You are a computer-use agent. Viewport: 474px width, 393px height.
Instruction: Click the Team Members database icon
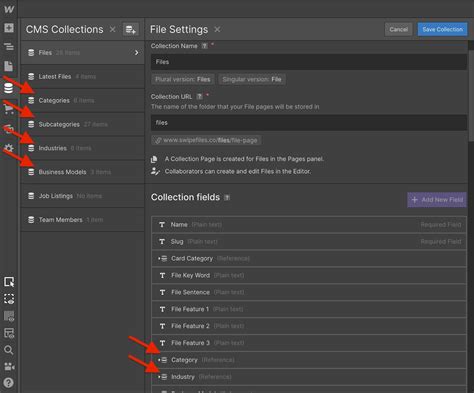click(31, 220)
